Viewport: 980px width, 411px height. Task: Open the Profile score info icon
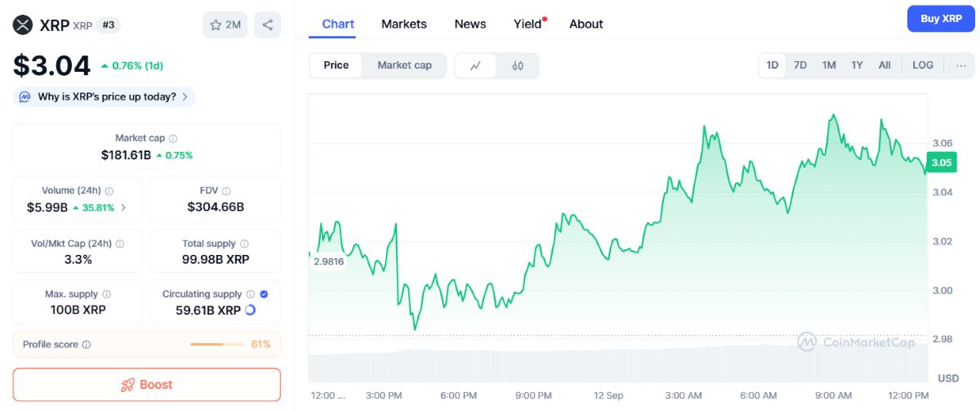click(x=87, y=345)
